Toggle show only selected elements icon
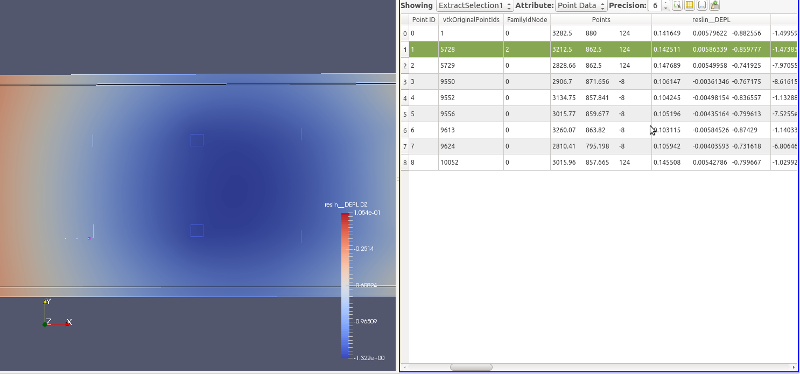 pyautogui.click(x=678, y=5)
